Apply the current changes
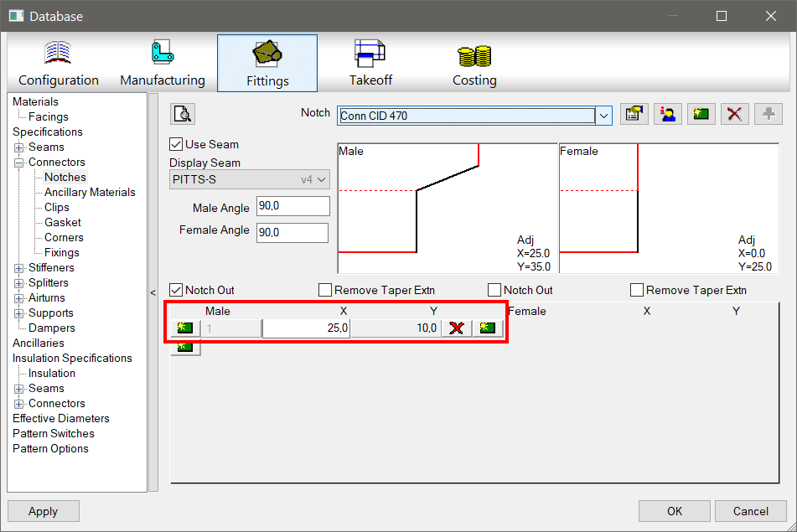 [x=43, y=511]
